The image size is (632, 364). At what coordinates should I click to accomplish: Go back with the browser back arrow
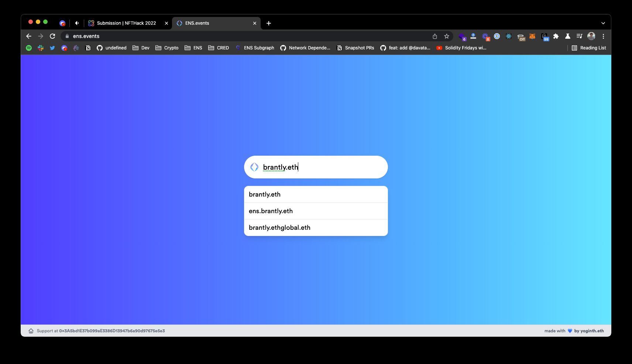(x=29, y=36)
